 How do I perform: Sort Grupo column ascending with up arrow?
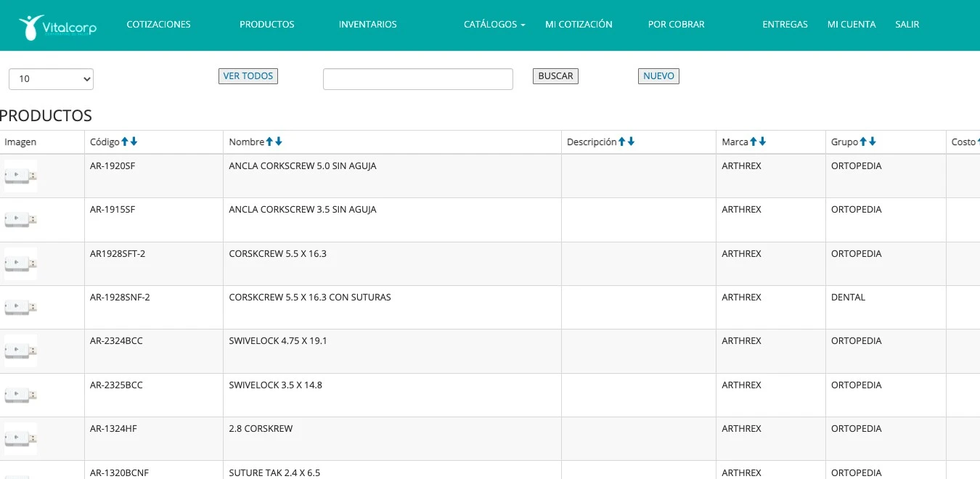[863, 142]
